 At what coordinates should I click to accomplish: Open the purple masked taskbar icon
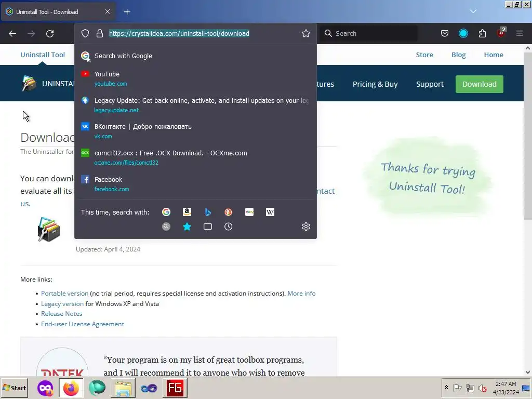(x=45, y=388)
